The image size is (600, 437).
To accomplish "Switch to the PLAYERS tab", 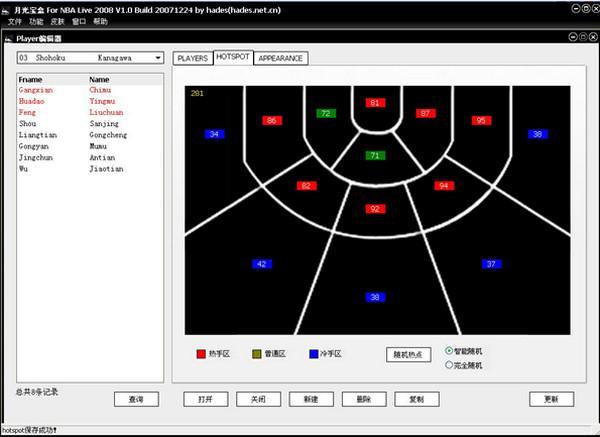I will 192,58.
